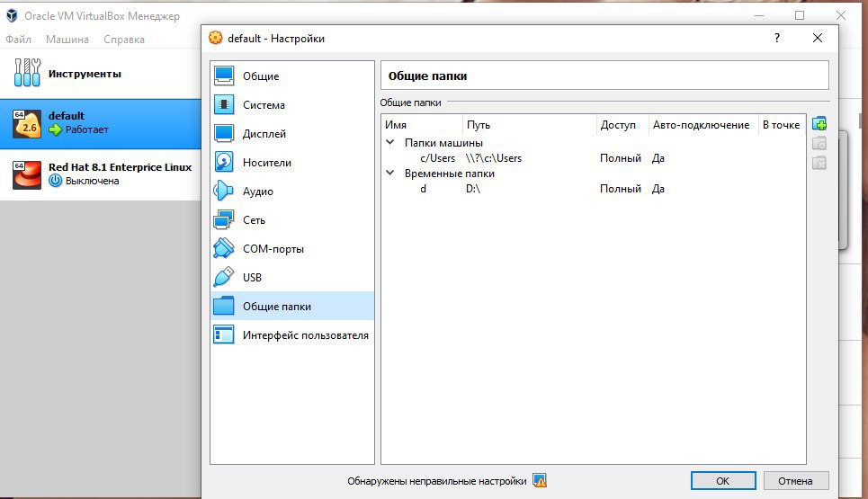This screenshot has width=868, height=499.
Task: Click Полный access for c/Users
Action: (x=621, y=158)
